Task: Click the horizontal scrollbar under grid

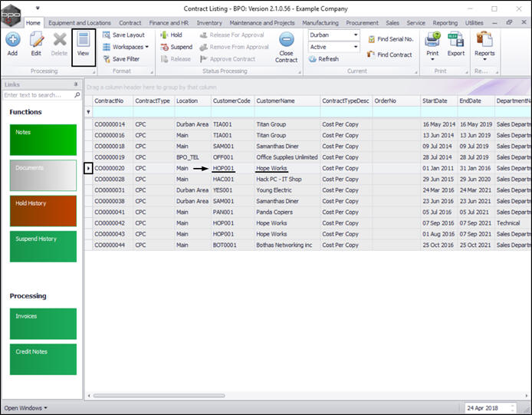Action: pos(159,396)
